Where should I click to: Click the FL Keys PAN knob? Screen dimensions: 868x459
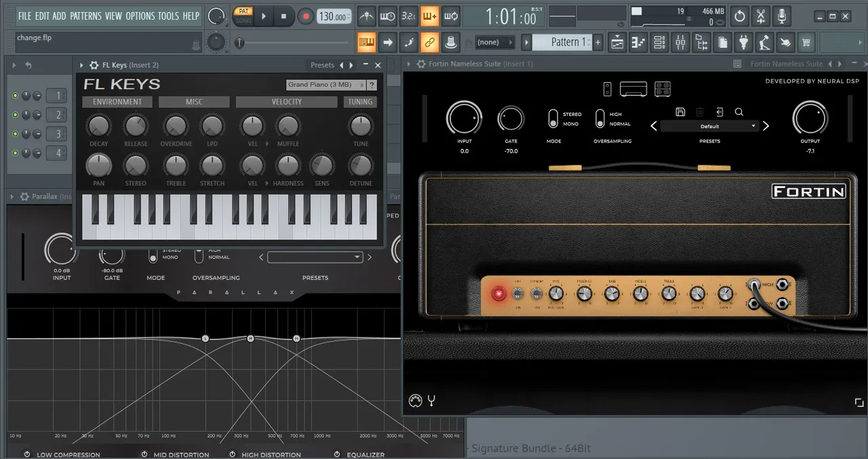click(x=99, y=165)
